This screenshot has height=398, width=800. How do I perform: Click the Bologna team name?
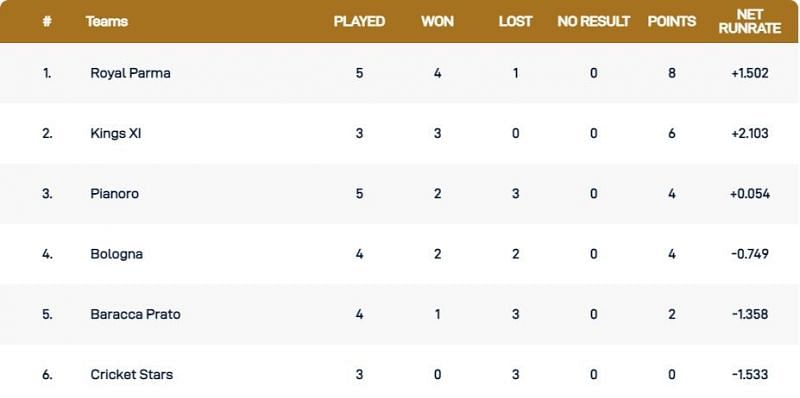(x=116, y=254)
